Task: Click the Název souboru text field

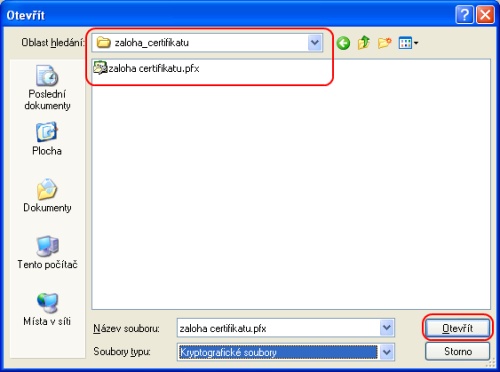Action: 279,328
